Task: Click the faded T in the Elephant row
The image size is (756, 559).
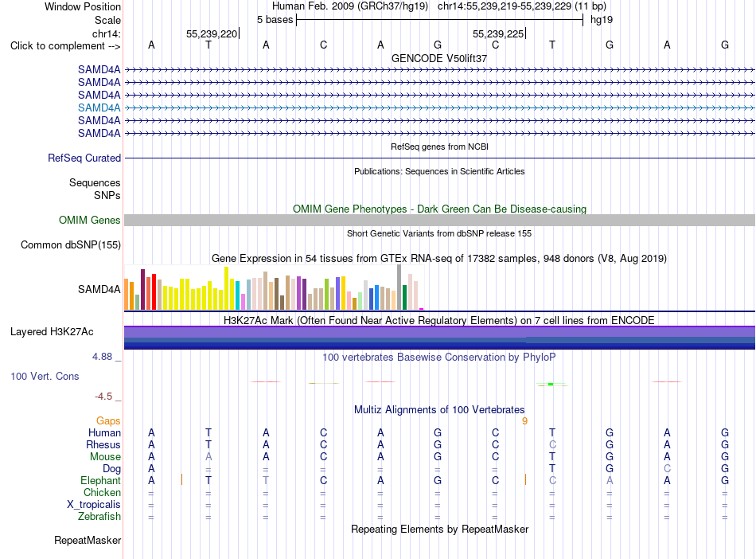Action: pyautogui.click(x=266, y=480)
